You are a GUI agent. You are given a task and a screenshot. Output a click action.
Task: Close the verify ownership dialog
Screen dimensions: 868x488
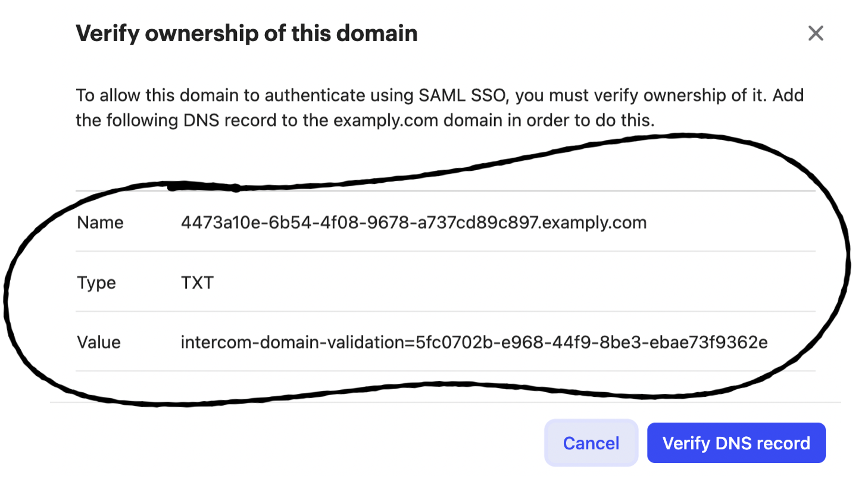816,33
